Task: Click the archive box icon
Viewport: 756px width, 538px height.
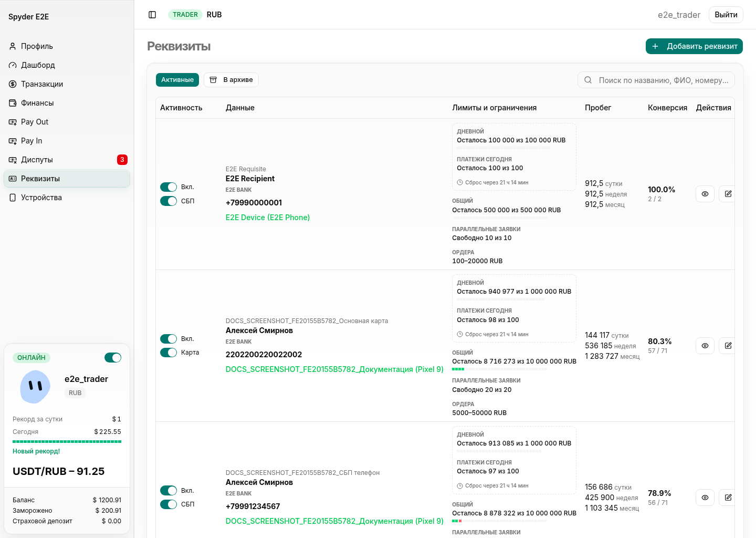Action: coord(213,80)
